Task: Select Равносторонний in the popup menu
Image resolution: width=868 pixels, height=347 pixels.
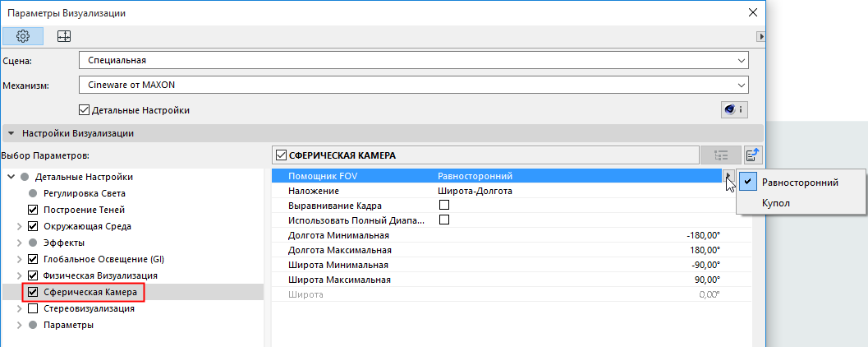Action: pos(800,182)
